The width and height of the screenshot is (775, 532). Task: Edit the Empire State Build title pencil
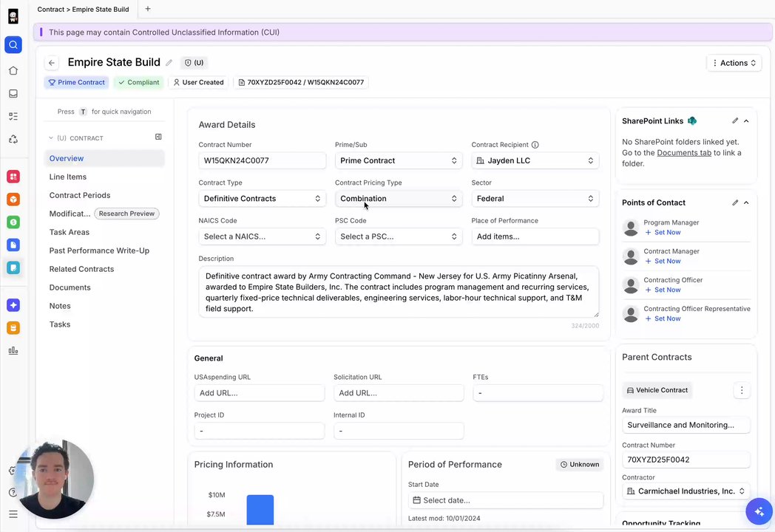pyautogui.click(x=169, y=63)
